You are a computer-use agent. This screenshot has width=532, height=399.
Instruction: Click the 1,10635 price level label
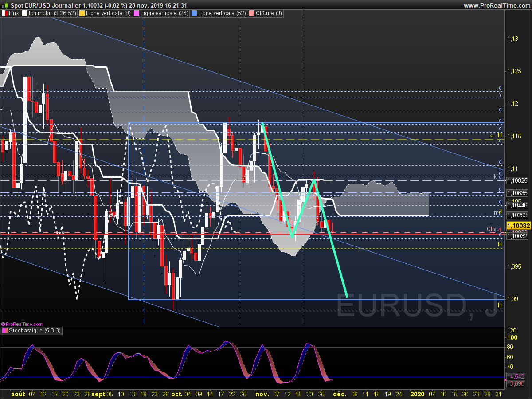point(518,193)
